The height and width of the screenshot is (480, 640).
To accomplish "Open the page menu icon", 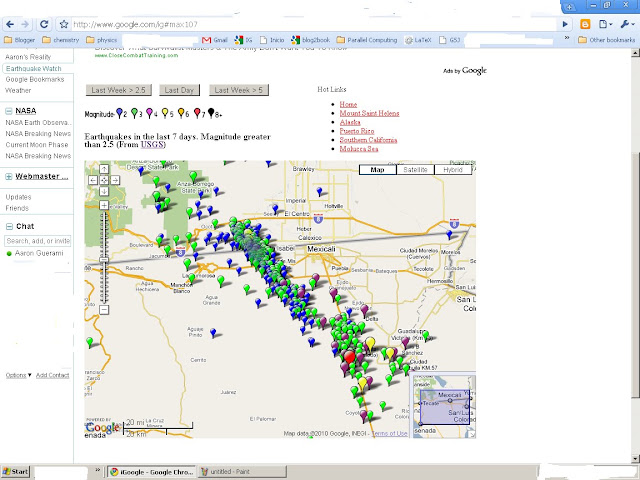I will pyautogui.click(x=605, y=24).
